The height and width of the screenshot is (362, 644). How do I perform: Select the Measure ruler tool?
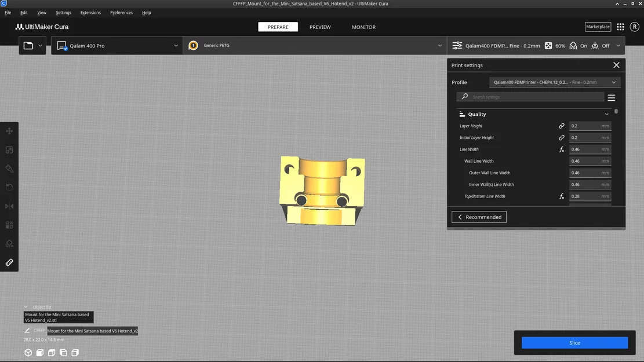point(9,262)
